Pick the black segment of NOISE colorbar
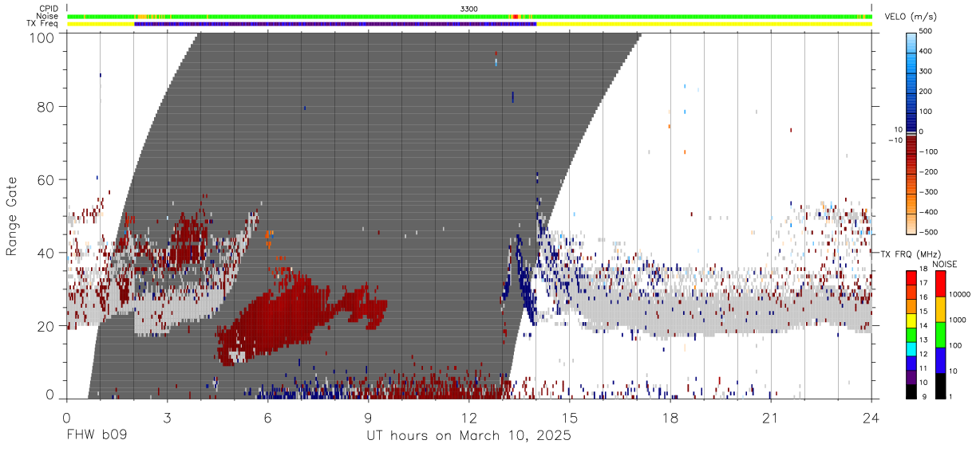Screen dimensions: 980x452 click(940, 385)
